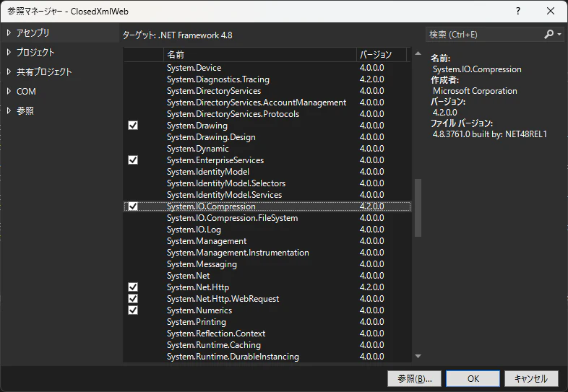Select System.IO.Compression.FileSystem row
This screenshot has height=392, width=568.
(x=267, y=218)
